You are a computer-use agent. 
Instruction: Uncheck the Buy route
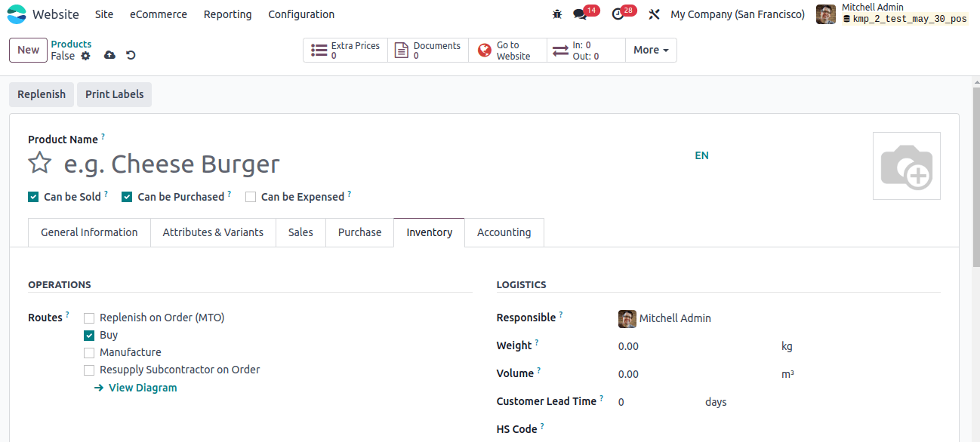pyautogui.click(x=89, y=336)
